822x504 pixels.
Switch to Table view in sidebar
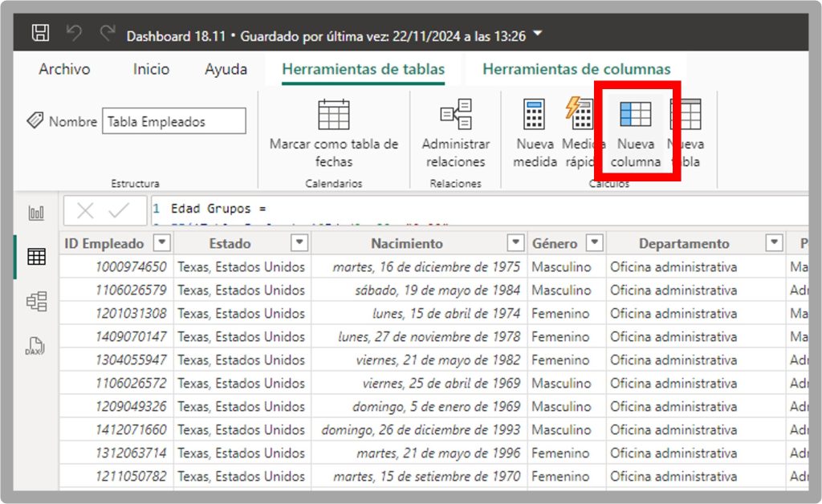click(36, 257)
